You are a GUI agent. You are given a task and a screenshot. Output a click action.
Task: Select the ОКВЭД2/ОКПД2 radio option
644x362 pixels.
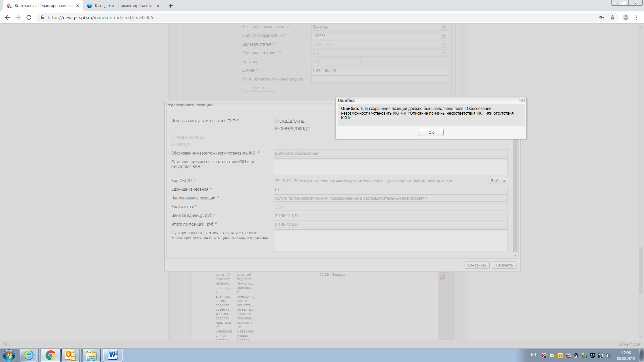(276, 129)
